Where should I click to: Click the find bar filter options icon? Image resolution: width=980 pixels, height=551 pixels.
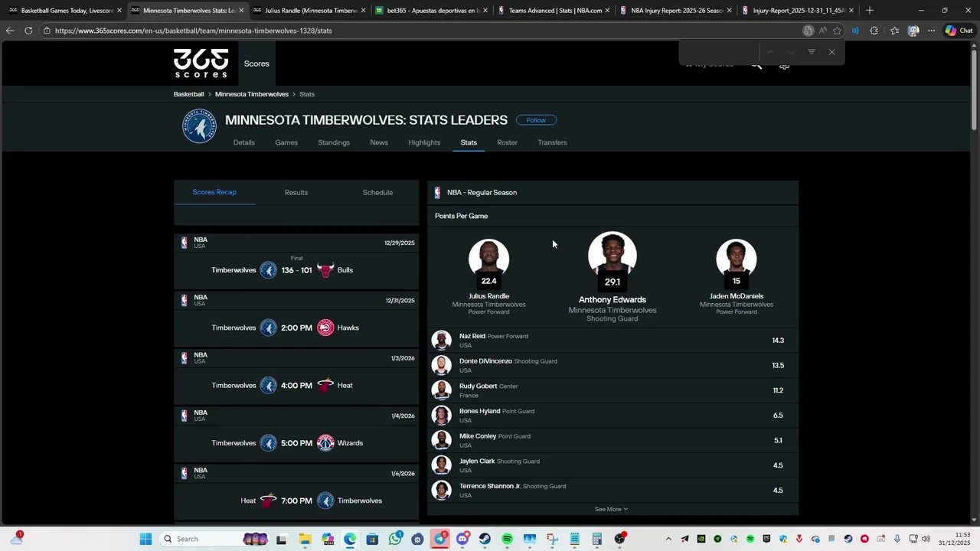tap(812, 52)
